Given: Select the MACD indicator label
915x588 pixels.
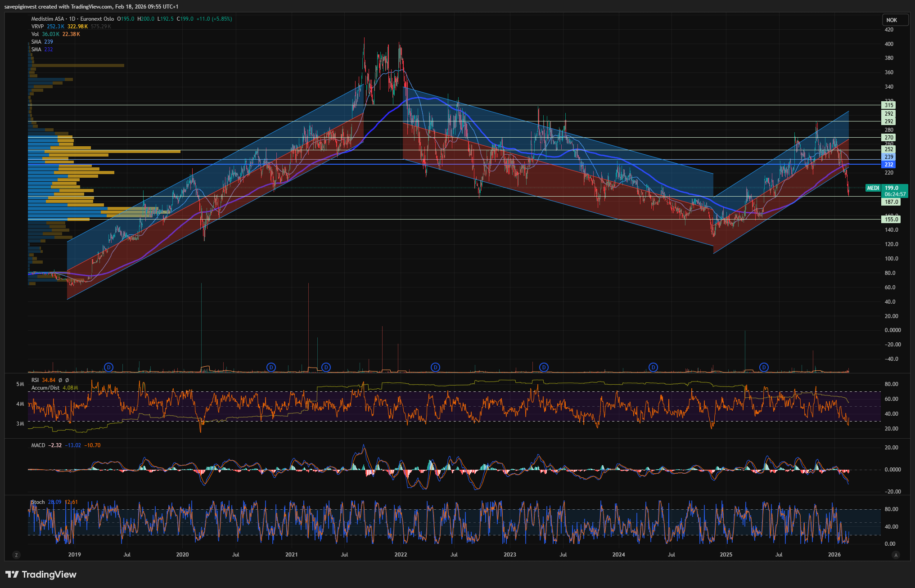Looking at the screenshot, I should pos(38,445).
